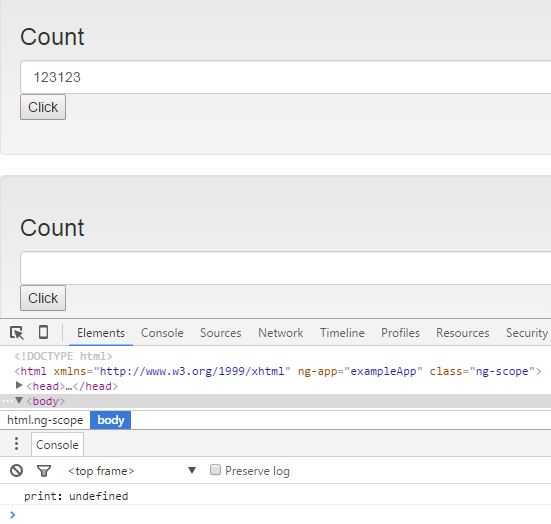Open the Profiles tab
Screen dimensions: 551x524
coord(400,333)
